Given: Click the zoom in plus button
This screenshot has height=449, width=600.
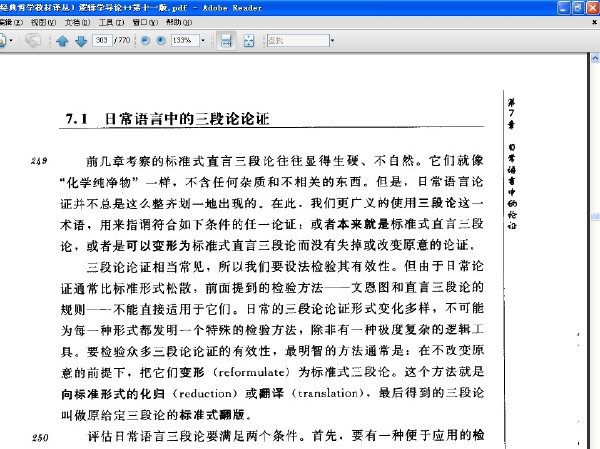Looking at the screenshot, I should click(x=161, y=40).
